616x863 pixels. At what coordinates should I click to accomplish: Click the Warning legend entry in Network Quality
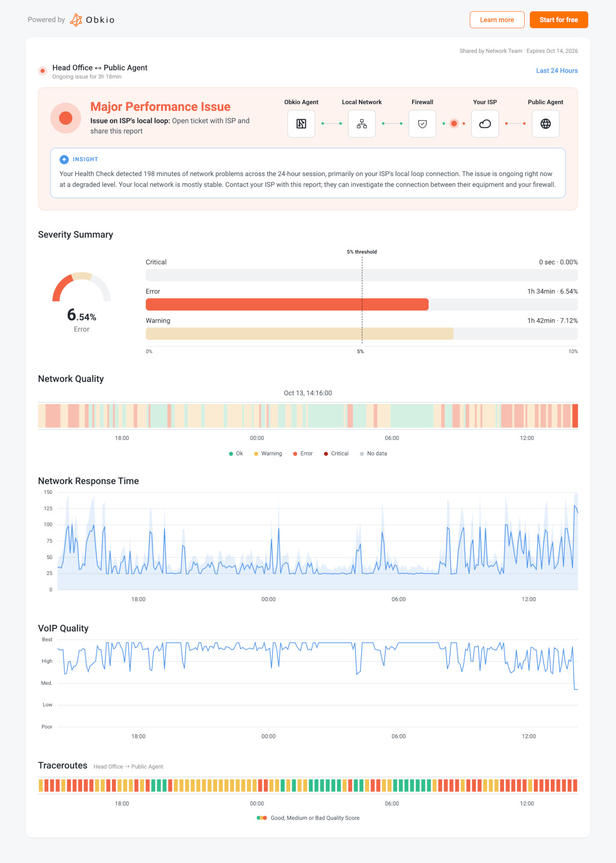268,454
